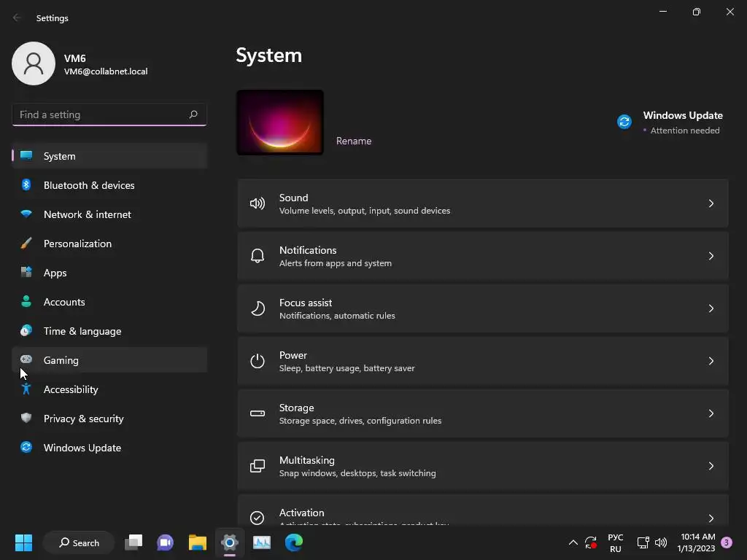Open the clock showing 10:14 AM

point(696,542)
